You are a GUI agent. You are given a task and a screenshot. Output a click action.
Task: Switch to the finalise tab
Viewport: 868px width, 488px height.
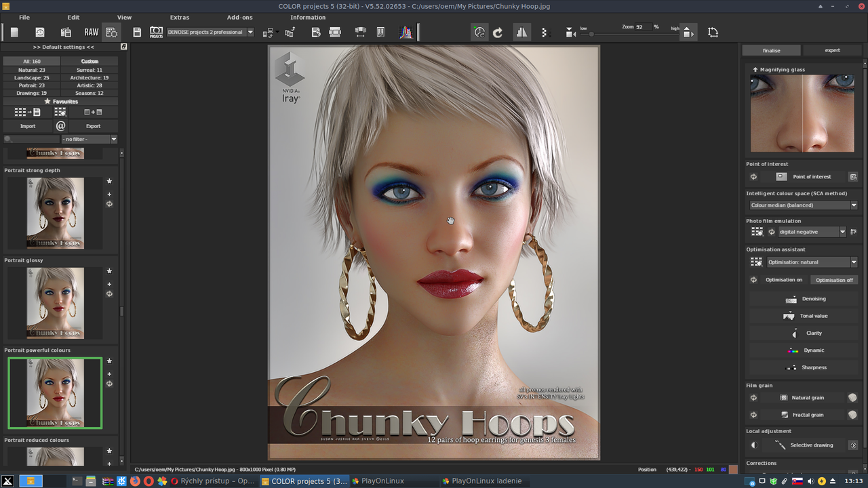tap(772, 50)
